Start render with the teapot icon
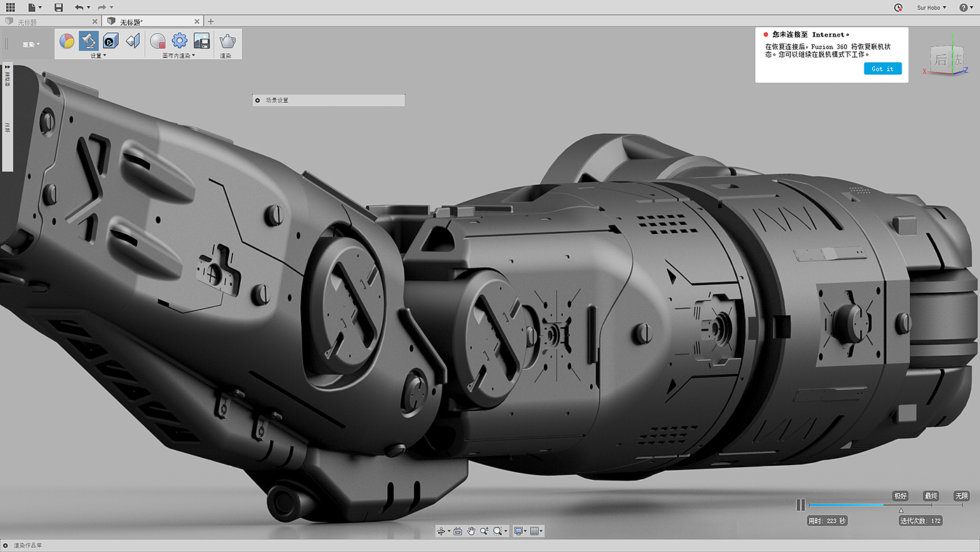This screenshot has height=552, width=980. pos(227,41)
